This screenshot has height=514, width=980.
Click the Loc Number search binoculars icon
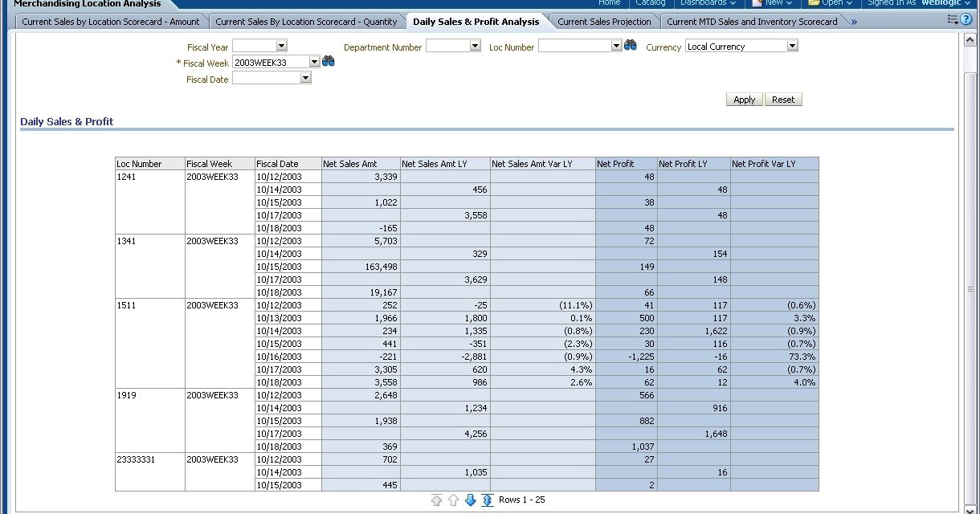(x=631, y=45)
